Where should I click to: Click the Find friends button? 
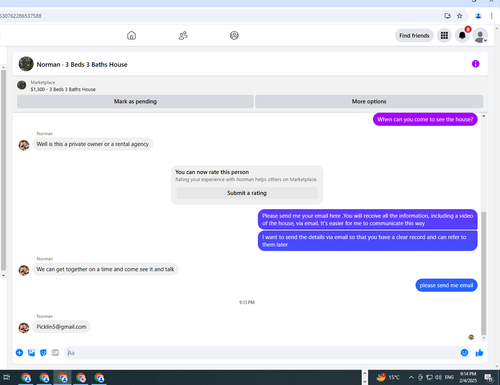pyautogui.click(x=414, y=36)
